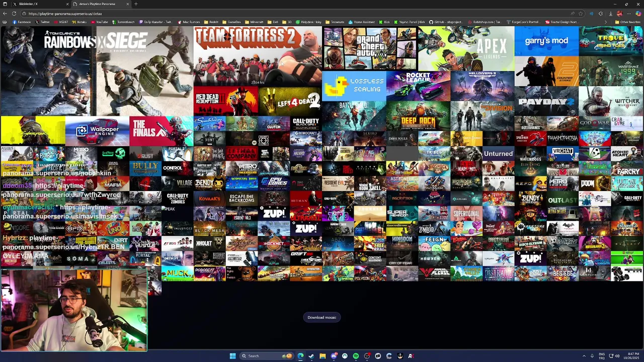Click the VRChat tile
644x362 pixels.
pyautogui.click(x=562, y=154)
